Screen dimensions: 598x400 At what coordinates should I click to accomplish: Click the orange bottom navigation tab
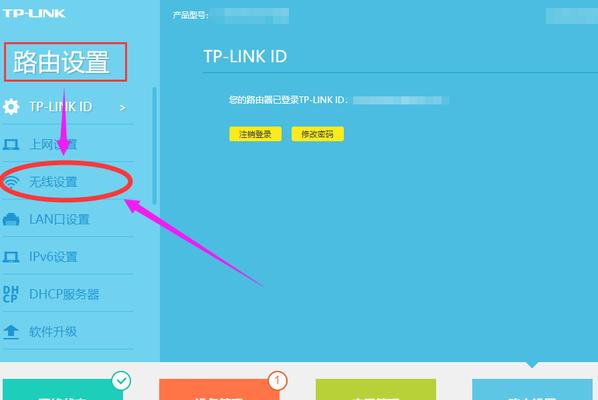click(x=219, y=389)
